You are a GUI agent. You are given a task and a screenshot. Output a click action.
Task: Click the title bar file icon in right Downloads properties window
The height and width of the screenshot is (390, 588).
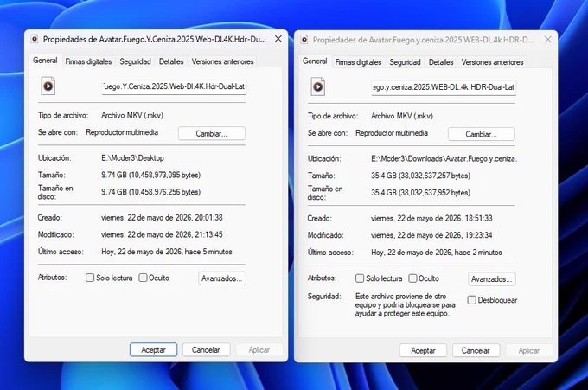point(304,40)
